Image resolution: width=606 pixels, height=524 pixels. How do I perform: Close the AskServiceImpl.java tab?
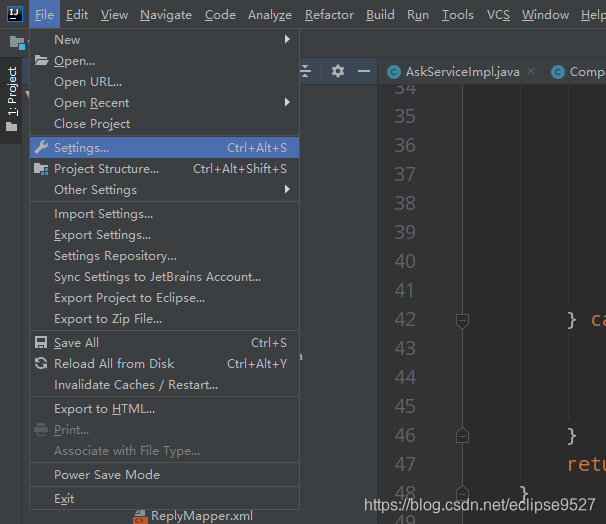[x=531, y=71]
